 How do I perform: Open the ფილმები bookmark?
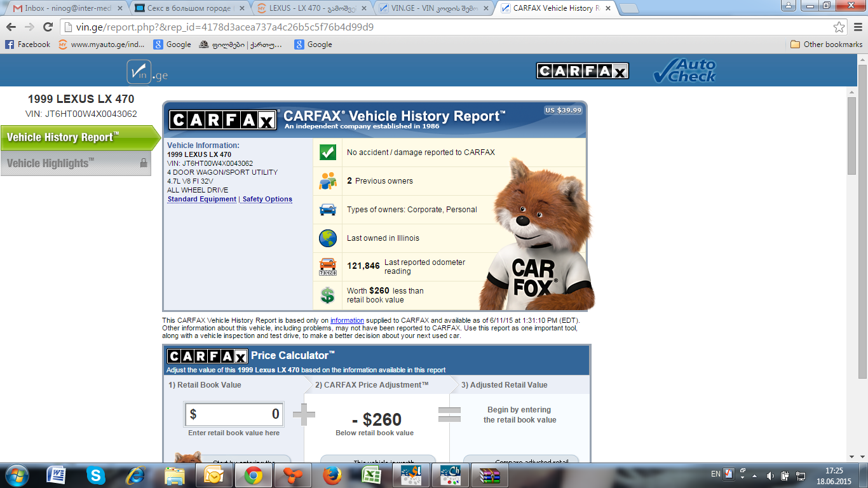[241, 44]
